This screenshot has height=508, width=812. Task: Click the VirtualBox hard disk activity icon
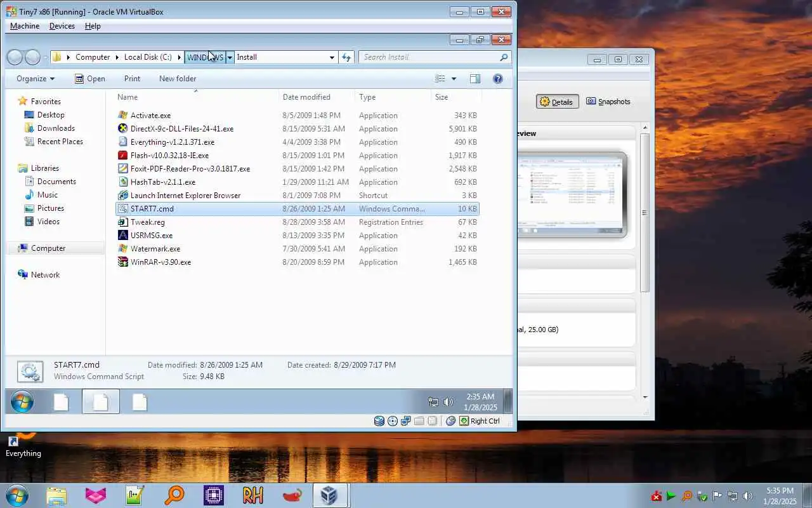(x=379, y=421)
